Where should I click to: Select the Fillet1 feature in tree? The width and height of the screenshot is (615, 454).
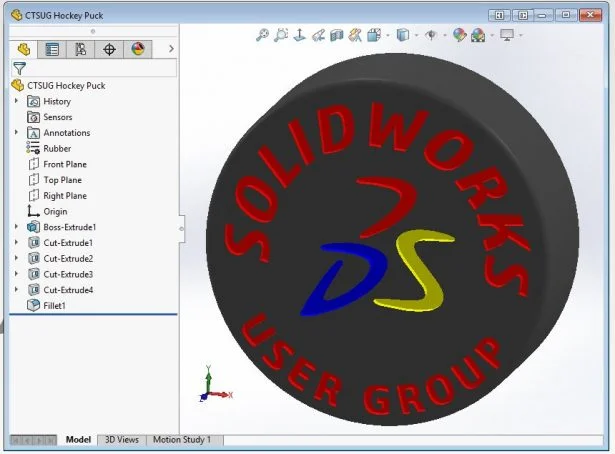tap(58, 306)
